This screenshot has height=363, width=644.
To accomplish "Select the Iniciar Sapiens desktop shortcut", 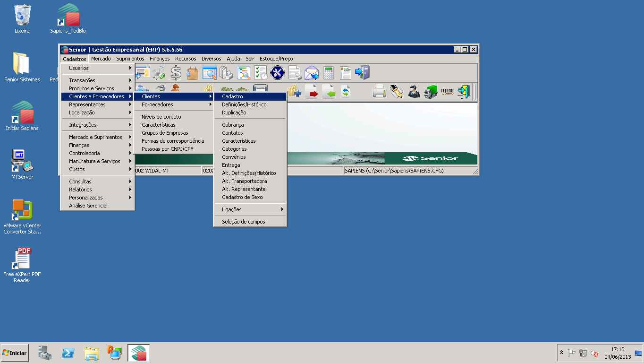I will coord(22,116).
